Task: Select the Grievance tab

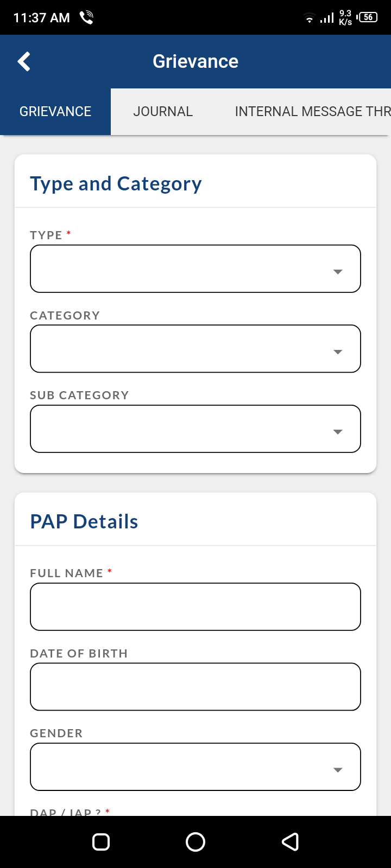Action: tap(55, 112)
